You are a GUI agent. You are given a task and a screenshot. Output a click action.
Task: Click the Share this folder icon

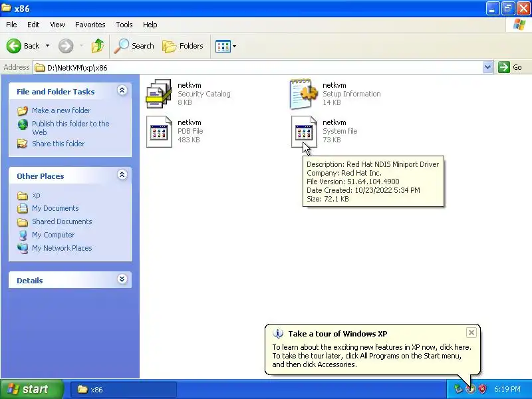[23, 144]
